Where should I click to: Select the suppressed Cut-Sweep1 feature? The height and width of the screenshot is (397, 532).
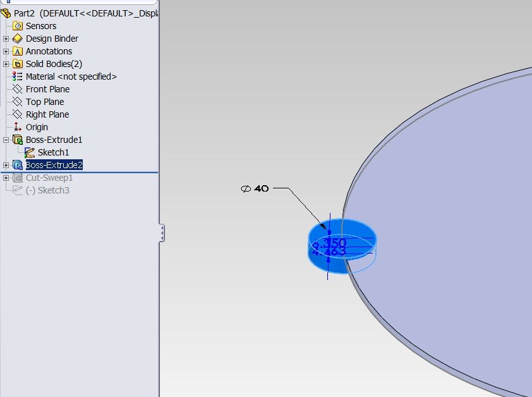tap(49, 178)
